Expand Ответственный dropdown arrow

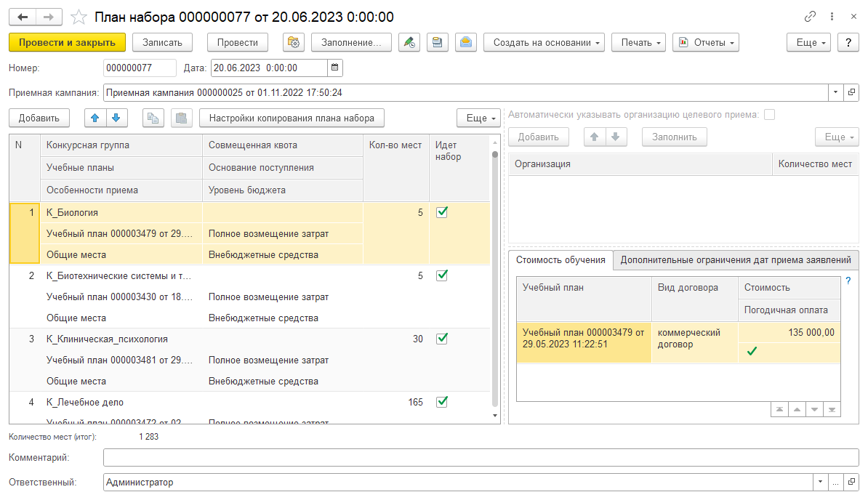(821, 482)
